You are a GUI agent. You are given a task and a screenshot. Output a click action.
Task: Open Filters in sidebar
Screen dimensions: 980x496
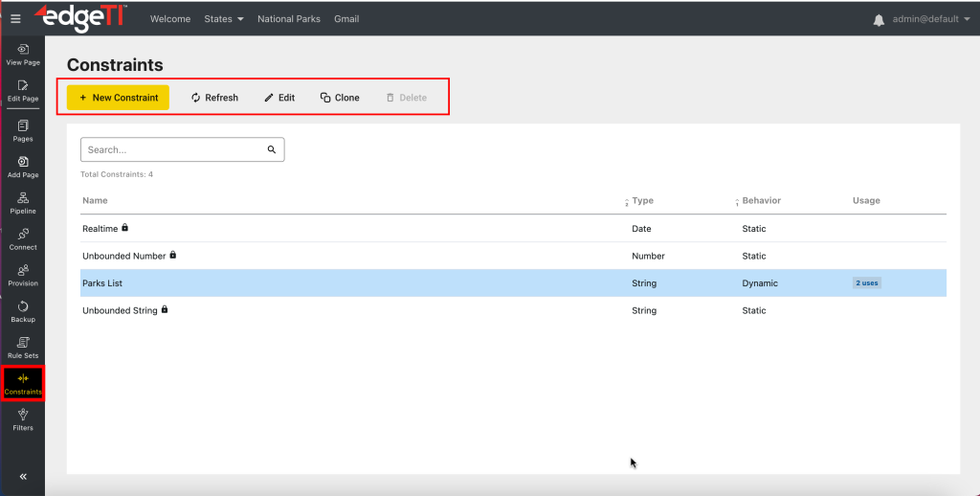(23, 420)
